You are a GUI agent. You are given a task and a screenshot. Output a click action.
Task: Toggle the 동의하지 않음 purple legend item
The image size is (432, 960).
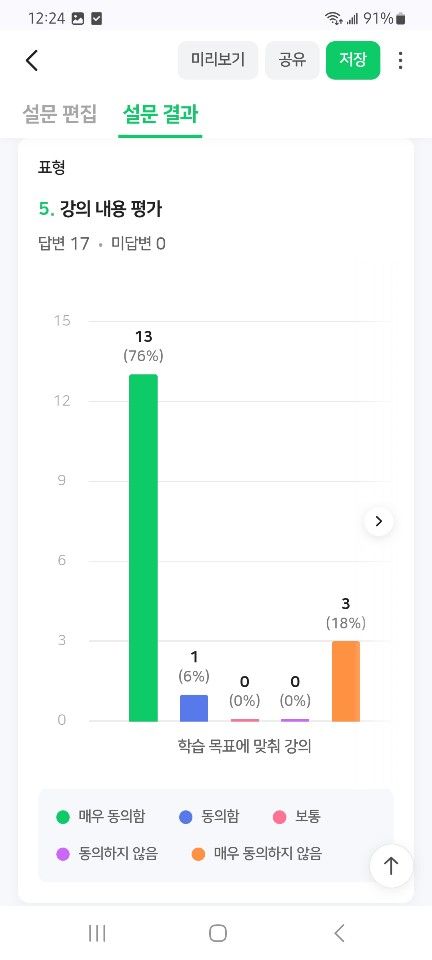[107, 853]
